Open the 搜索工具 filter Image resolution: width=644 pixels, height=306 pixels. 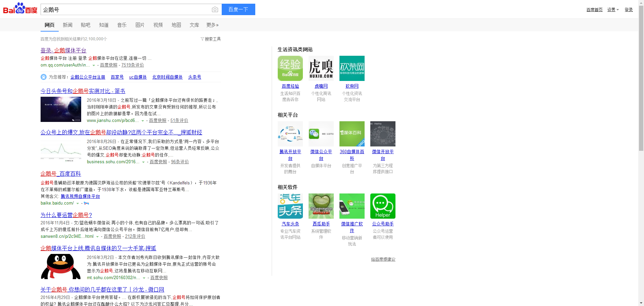coord(210,39)
